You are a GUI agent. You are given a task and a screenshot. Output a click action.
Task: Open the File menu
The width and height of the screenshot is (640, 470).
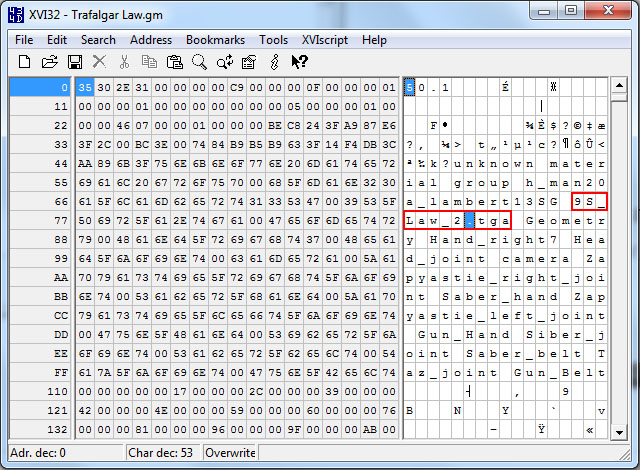tap(24, 40)
